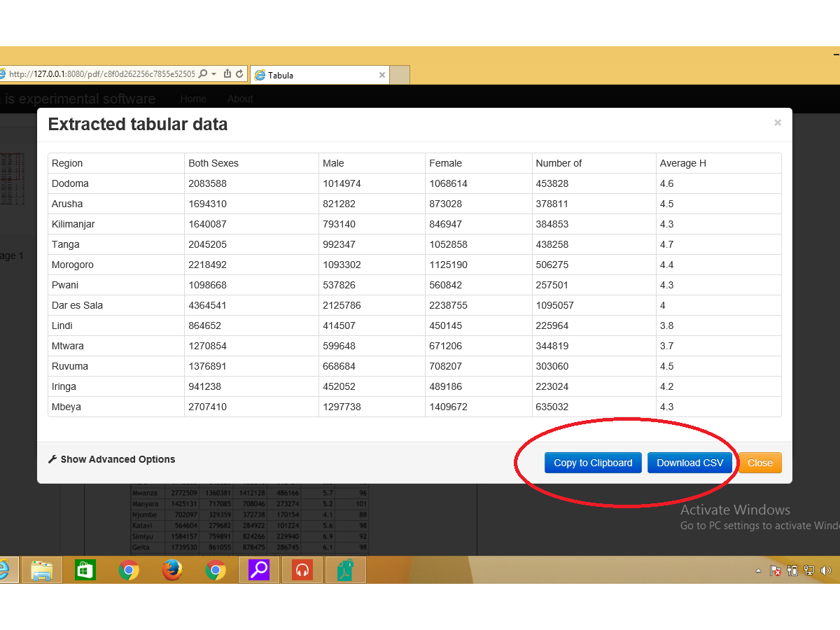Show hidden system tray icons
Screen dimensions: 840x630
click(758, 571)
